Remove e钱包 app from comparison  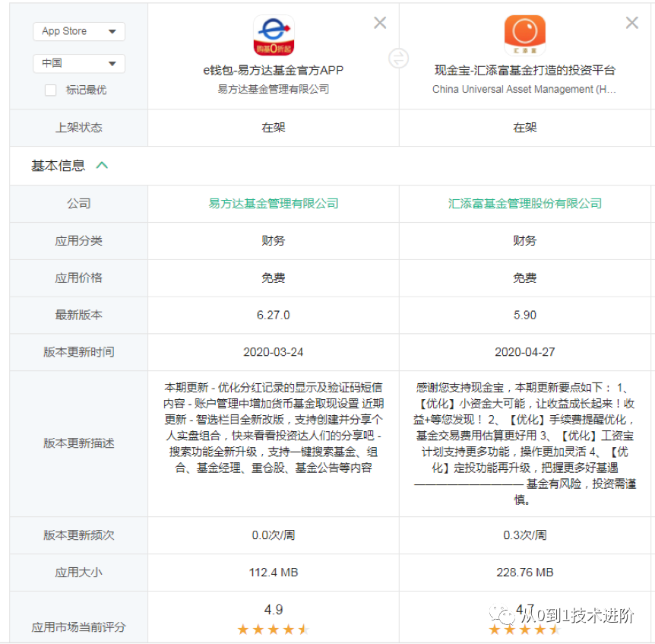coord(380,23)
